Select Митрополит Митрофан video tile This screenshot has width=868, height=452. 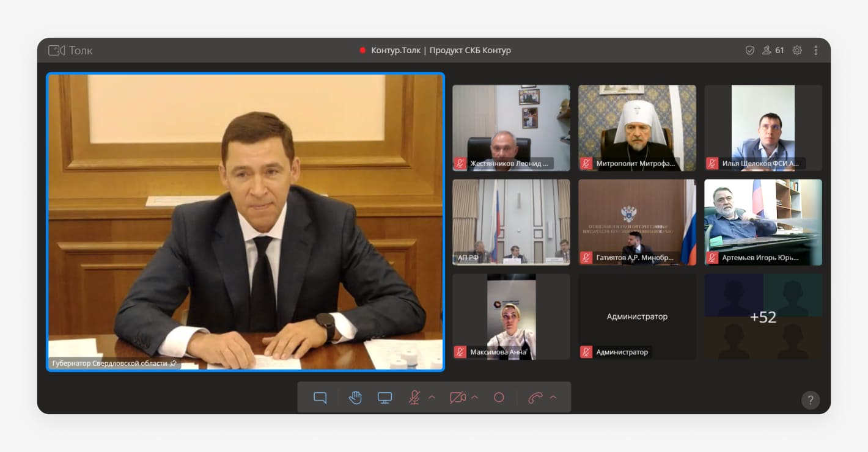pos(637,127)
